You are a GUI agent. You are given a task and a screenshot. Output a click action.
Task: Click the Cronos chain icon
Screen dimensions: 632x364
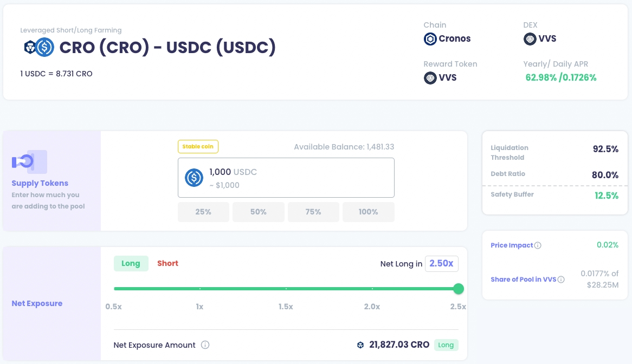(x=430, y=39)
